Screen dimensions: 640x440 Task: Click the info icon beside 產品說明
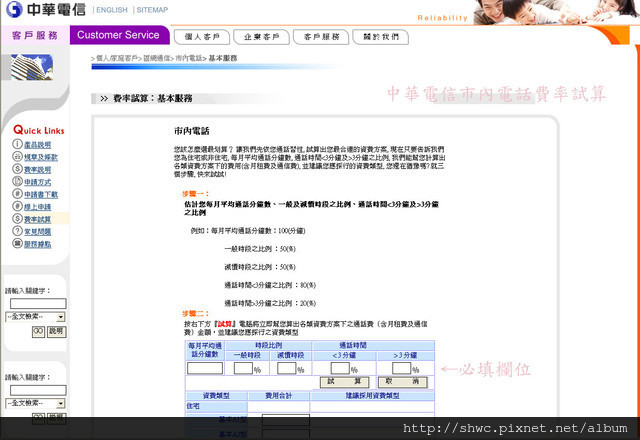[17, 144]
